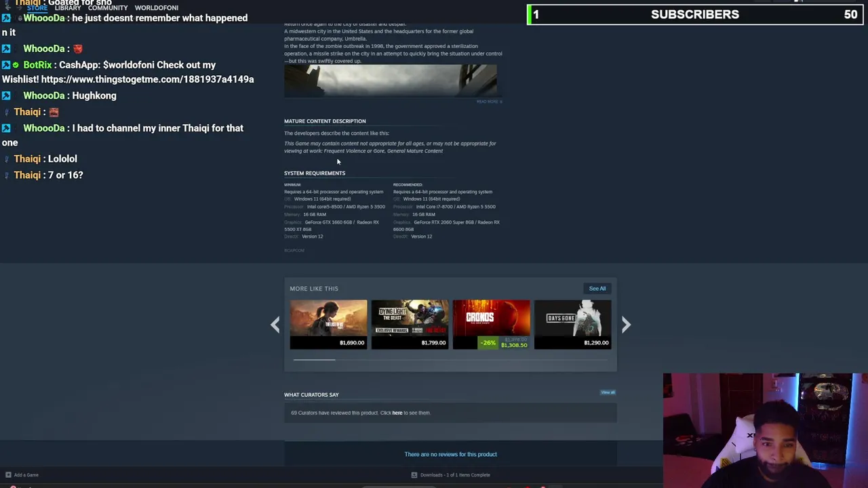Image resolution: width=868 pixels, height=488 pixels.
Task: Open Downloads status in bottom bar
Action: coord(455,475)
